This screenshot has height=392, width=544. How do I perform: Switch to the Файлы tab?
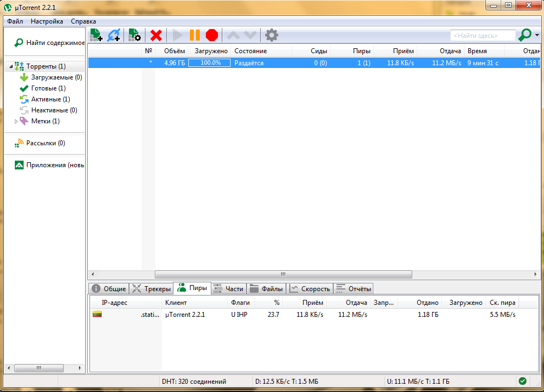click(x=266, y=289)
